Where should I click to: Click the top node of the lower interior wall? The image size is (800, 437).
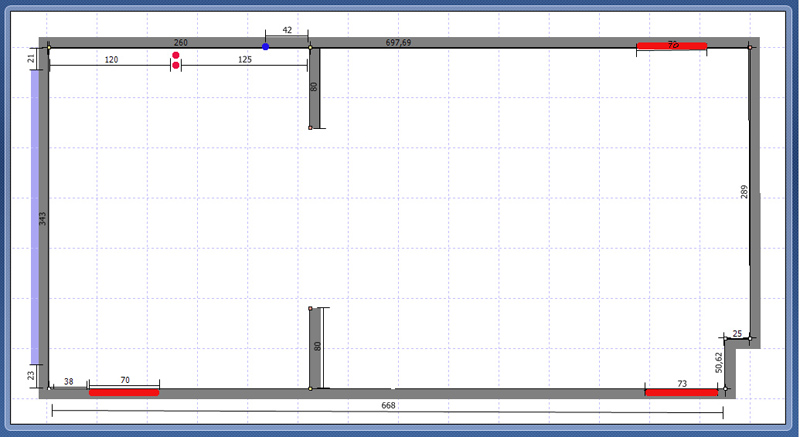point(311,309)
